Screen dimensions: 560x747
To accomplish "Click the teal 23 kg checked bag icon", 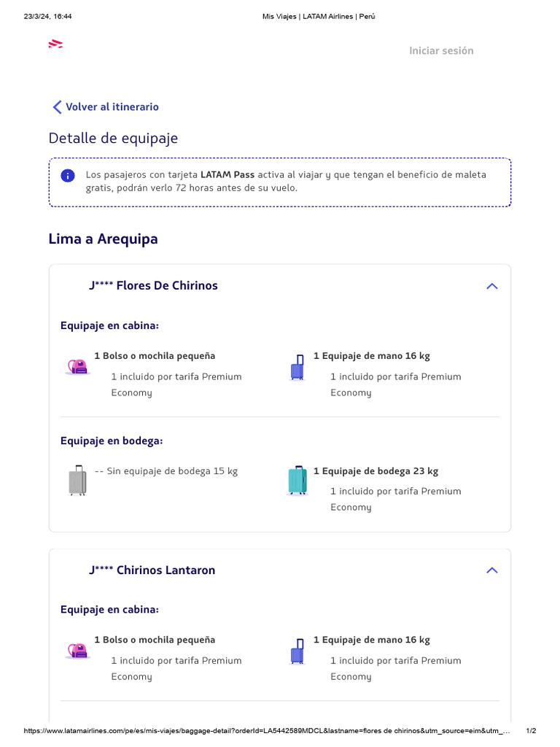I will pos(297,480).
